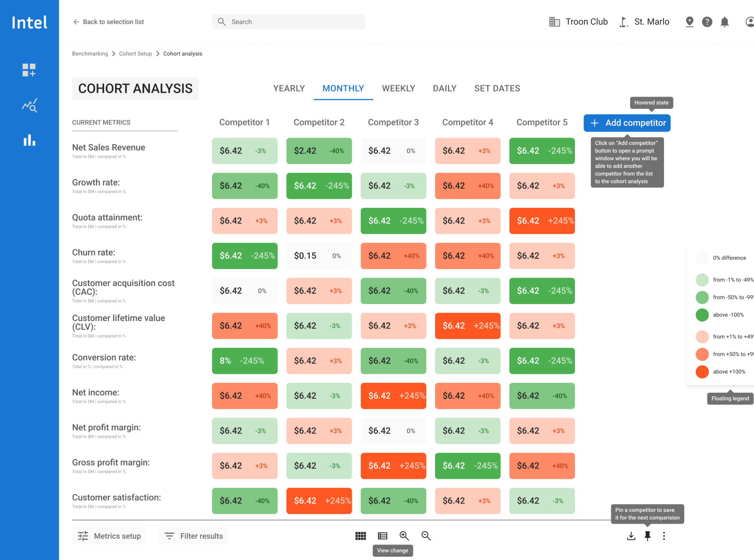Click the Add competitor button
Screen dimensions: 754x560
coord(627,123)
